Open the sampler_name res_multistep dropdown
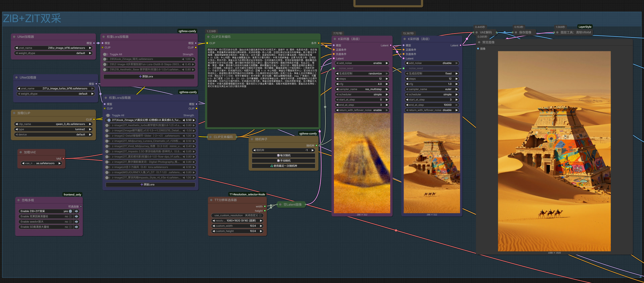 tap(362, 89)
